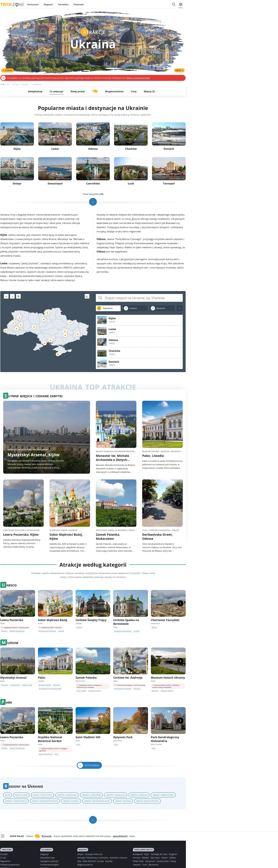Screen dimensions: 278x868
Task: Toggle the Unesco map filter
Action: [135, 308]
